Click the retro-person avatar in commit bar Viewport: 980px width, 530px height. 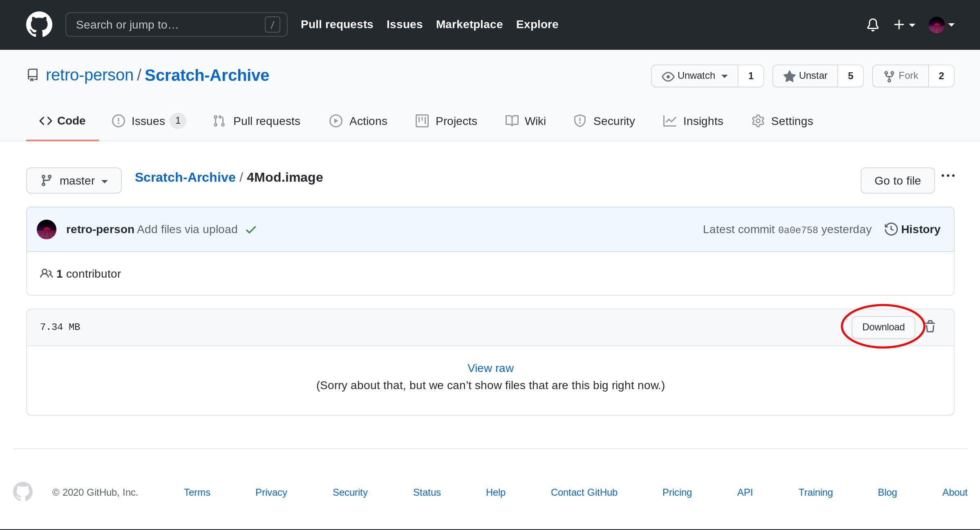[47, 229]
